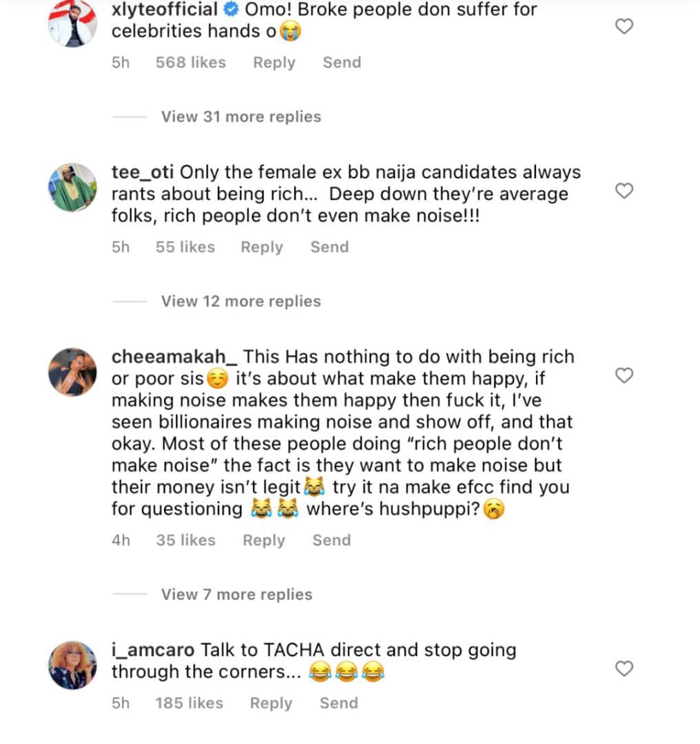Viewport: 700px width, 744px height.
Task: Open tee_oti's profile avatar
Action: (72, 187)
